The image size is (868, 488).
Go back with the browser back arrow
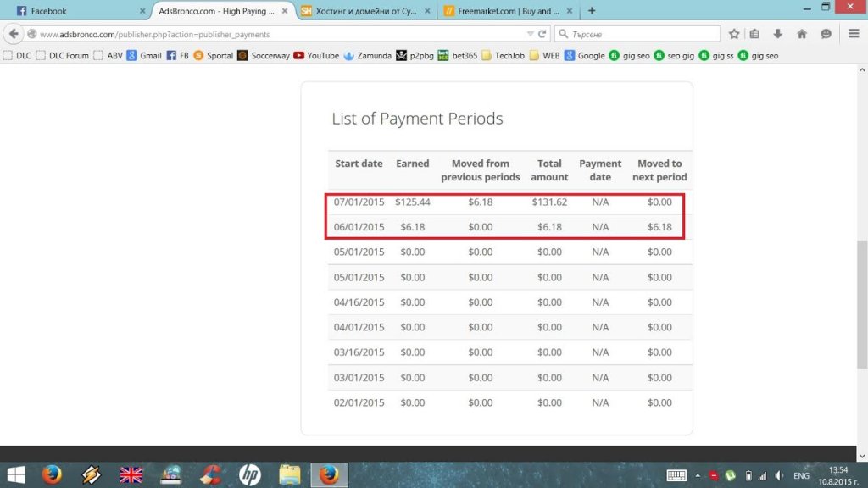pos(14,34)
